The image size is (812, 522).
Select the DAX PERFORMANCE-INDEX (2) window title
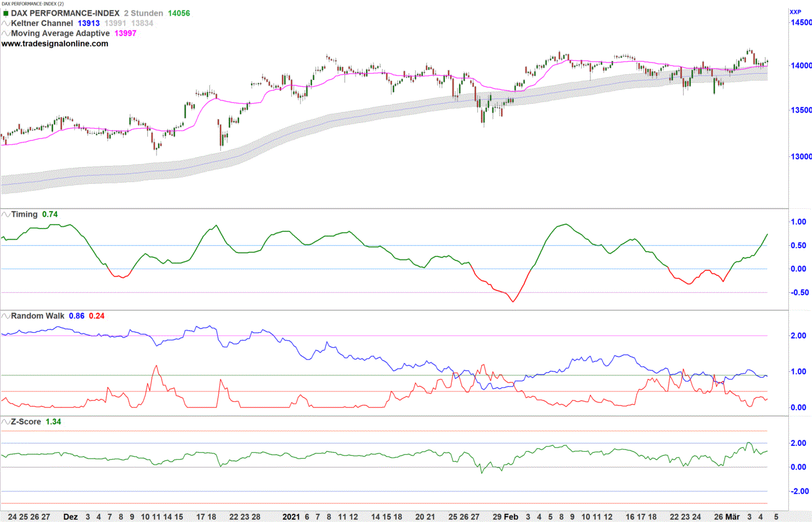pos(32,3)
